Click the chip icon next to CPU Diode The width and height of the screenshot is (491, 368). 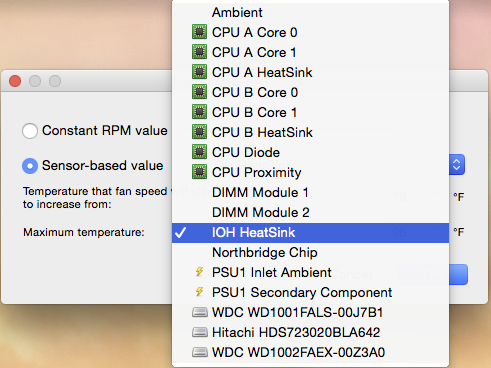199,152
